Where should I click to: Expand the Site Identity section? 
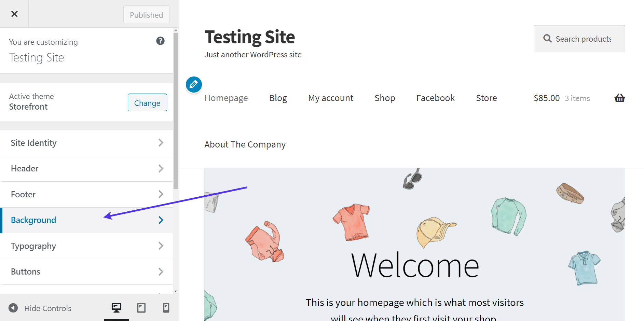(x=86, y=143)
